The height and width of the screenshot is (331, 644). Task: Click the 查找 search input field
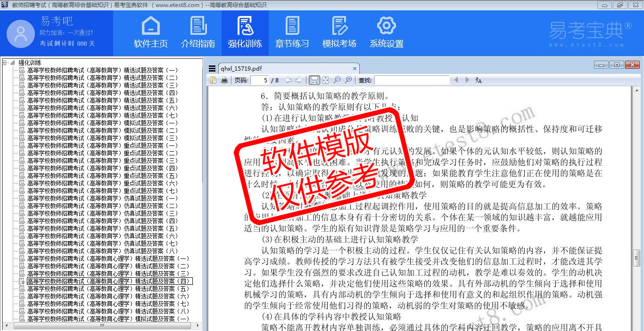[412, 81]
